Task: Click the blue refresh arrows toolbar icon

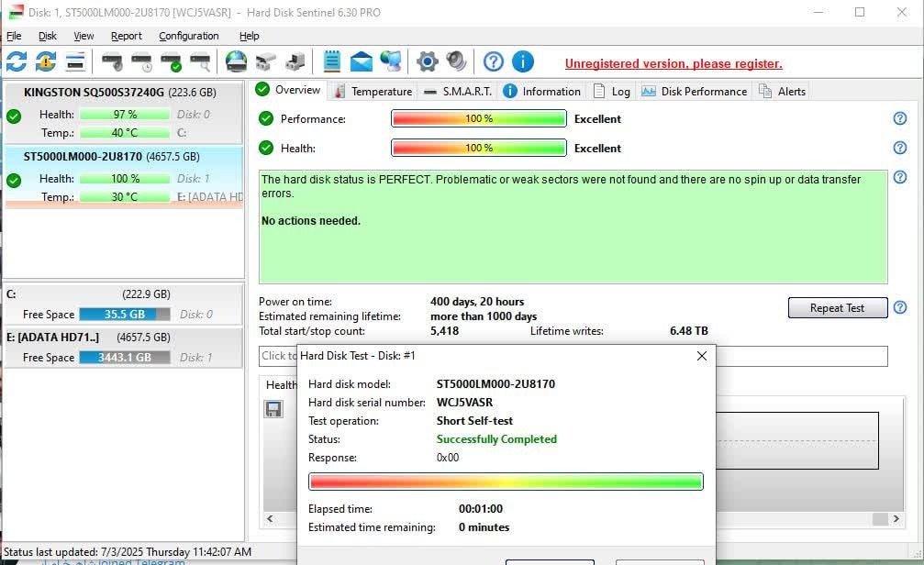Action: coord(17,61)
